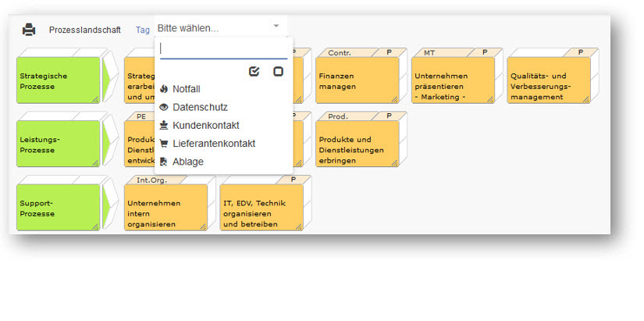Click the Kundenkontakt tag icon
The image size is (644, 321).
pos(164,125)
